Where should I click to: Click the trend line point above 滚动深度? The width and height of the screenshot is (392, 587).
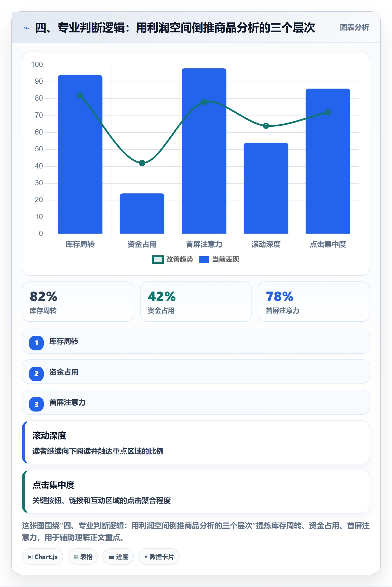(266, 126)
